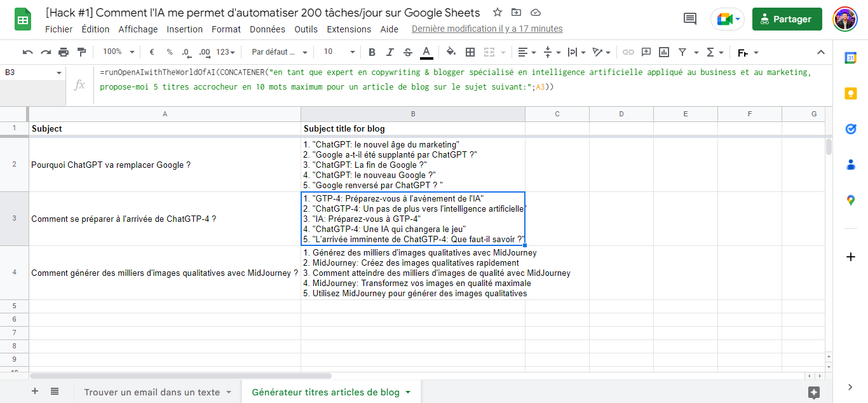
Task: Format as percent
Action: [170, 52]
